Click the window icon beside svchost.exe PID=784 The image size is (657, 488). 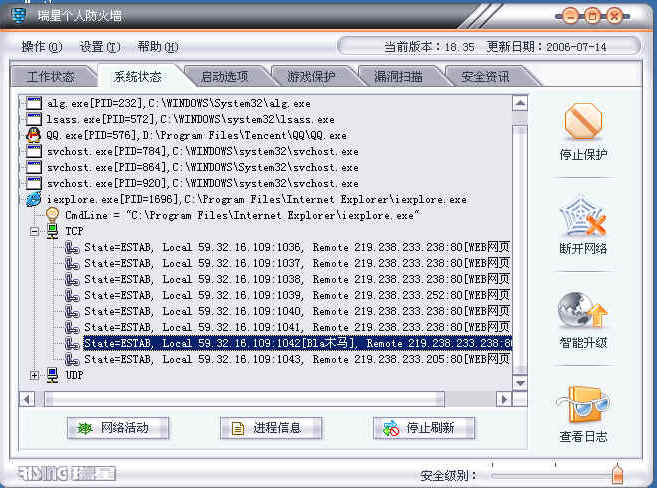pos(34,151)
